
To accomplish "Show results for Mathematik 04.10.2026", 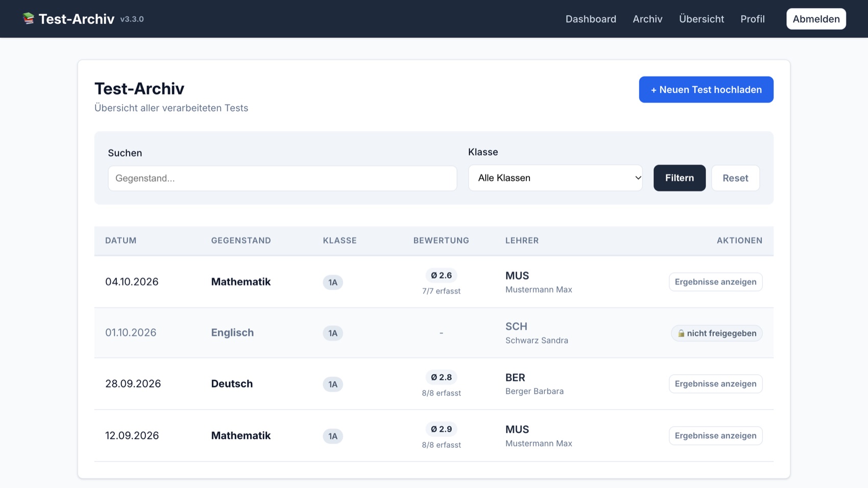I will coord(715,282).
